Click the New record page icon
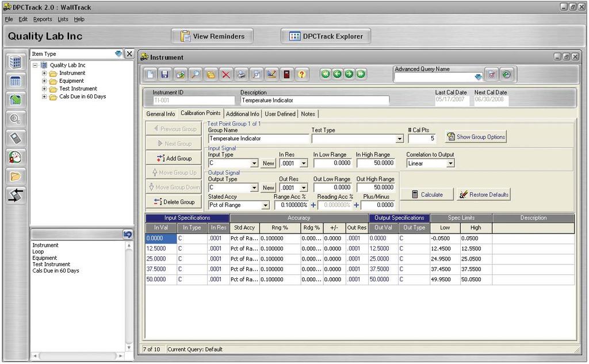This screenshot has height=364, width=589. (150, 74)
